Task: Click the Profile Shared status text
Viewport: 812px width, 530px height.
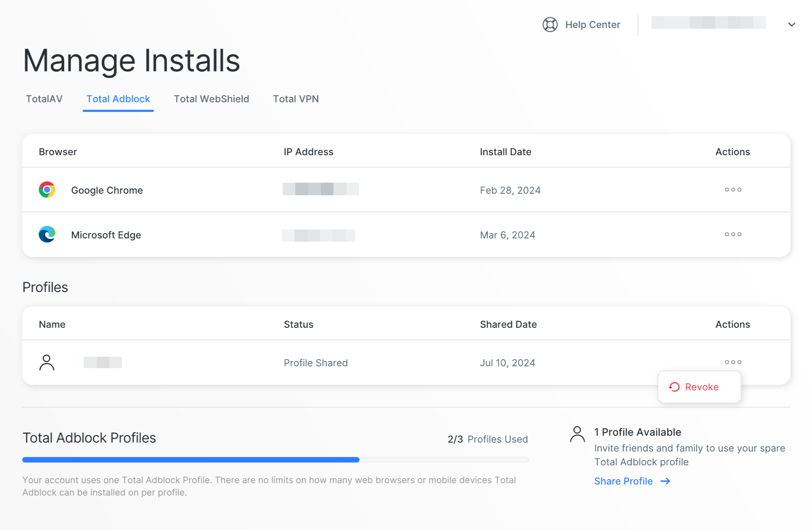Action: (316, 363)
